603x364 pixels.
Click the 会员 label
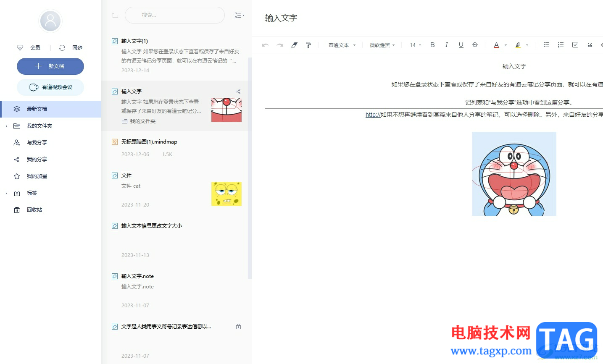tap(35, 48)
